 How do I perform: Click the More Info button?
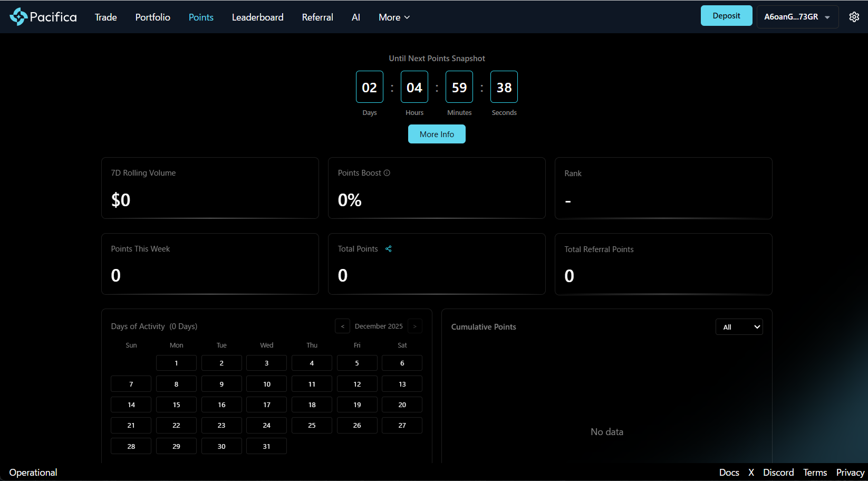pyautogui.click(x=437, y=134)
